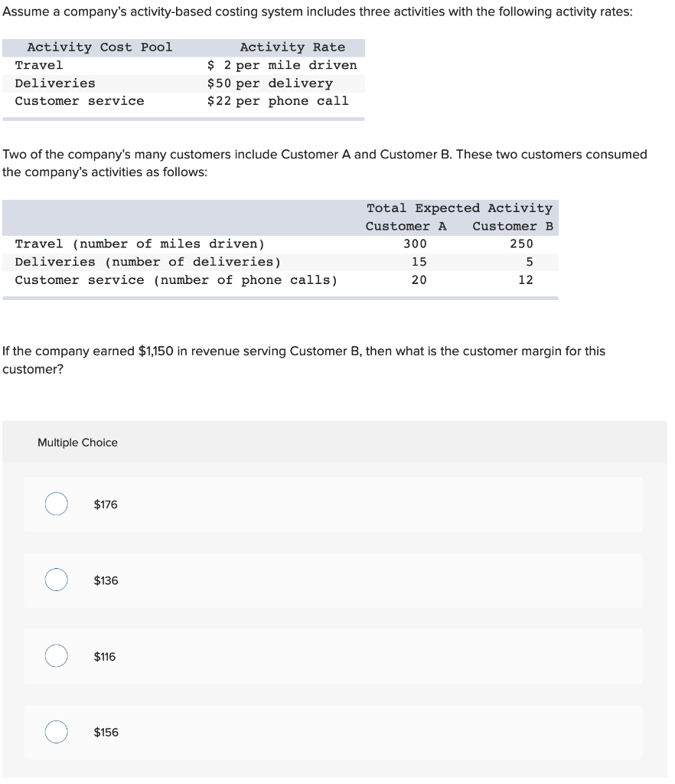This screenshot has height=784, width=675.
Task: Click the $136 answer label
Action: 107,580
